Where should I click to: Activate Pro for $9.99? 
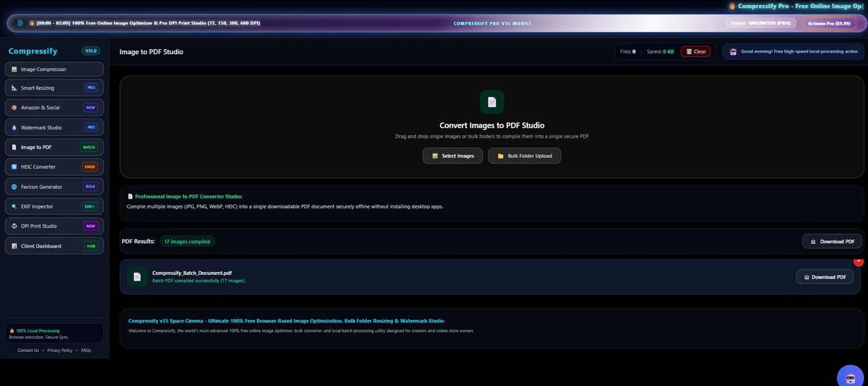pyautogui.click(x=829, y=23)
